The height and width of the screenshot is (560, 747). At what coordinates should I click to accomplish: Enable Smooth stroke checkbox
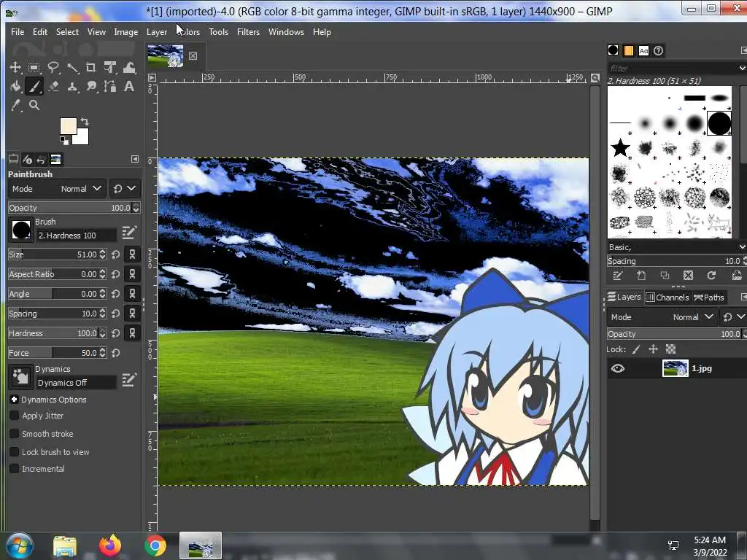[15, 434]
